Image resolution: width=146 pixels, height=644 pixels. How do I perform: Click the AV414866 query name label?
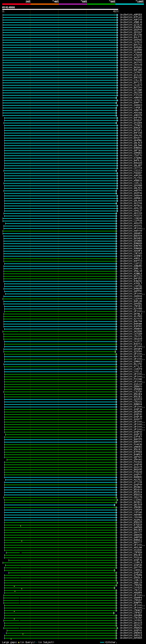click(8, 7)
